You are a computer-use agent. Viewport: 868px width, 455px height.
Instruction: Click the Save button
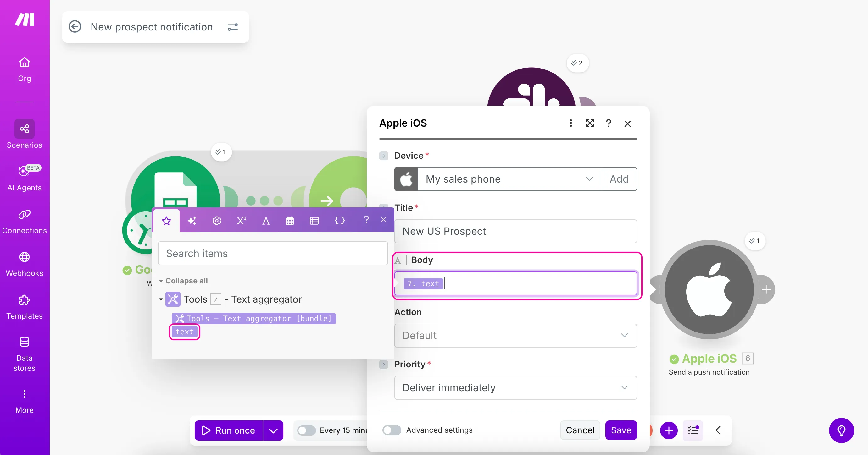coord(621,430)
